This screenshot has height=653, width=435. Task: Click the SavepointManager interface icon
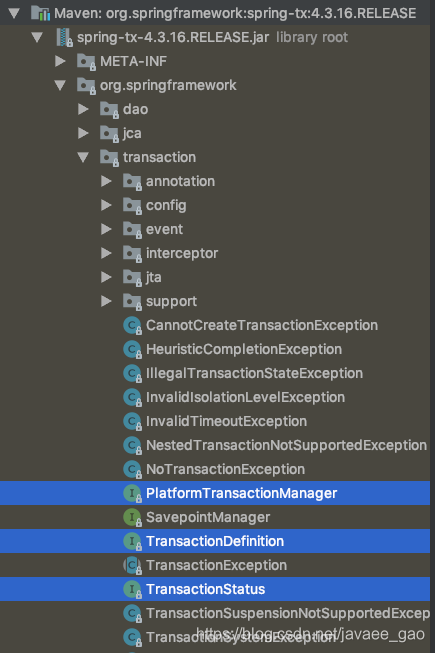[132, 518]
